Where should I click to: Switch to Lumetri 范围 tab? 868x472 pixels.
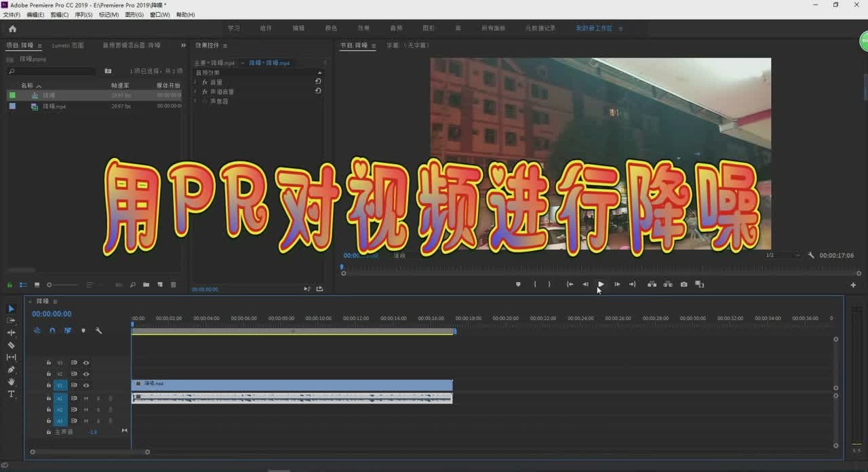[x=68, y=45]
